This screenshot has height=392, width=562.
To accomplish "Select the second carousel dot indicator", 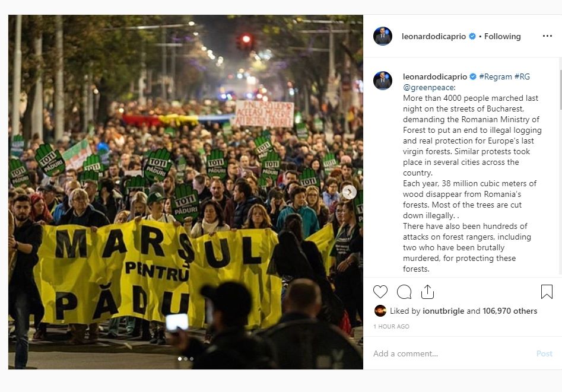I will 186,359.
